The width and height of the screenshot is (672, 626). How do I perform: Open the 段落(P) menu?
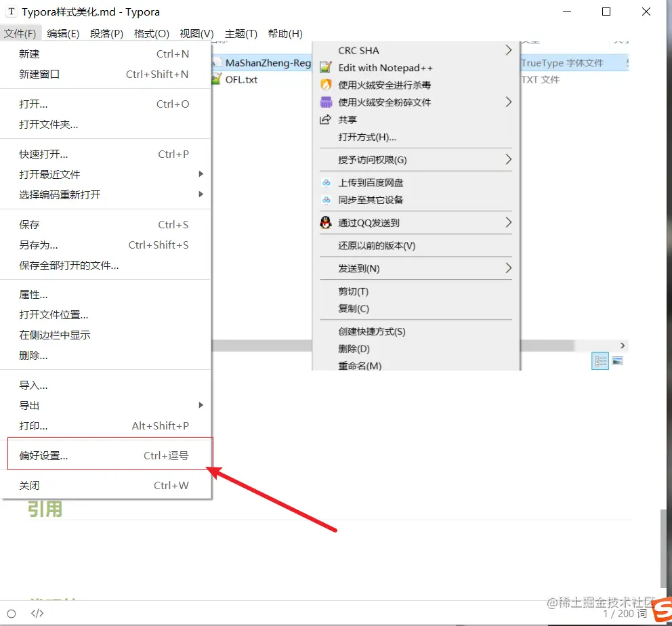tap(106, 33)
